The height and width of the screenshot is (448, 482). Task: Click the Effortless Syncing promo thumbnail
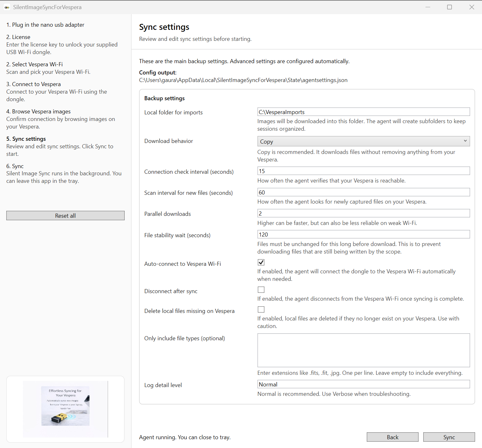click(x=65, y=406)
